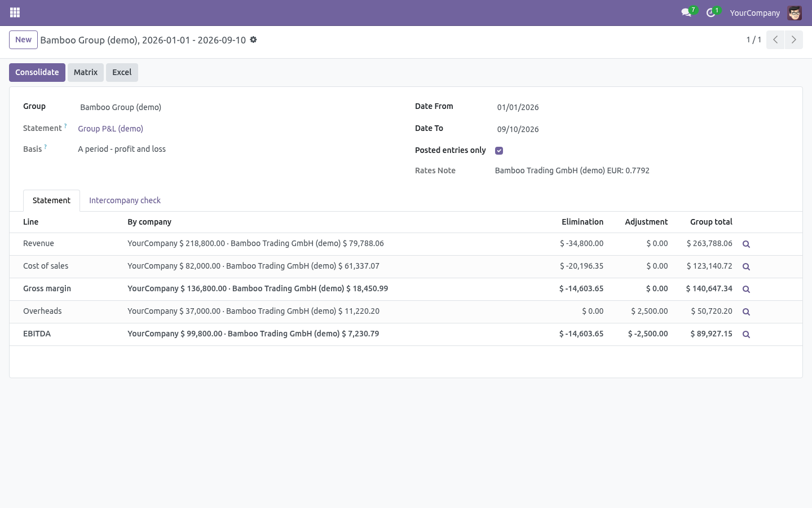Click the Date From field
The image size is (812, 508).
pyautogui.click(x=641, y=107)
